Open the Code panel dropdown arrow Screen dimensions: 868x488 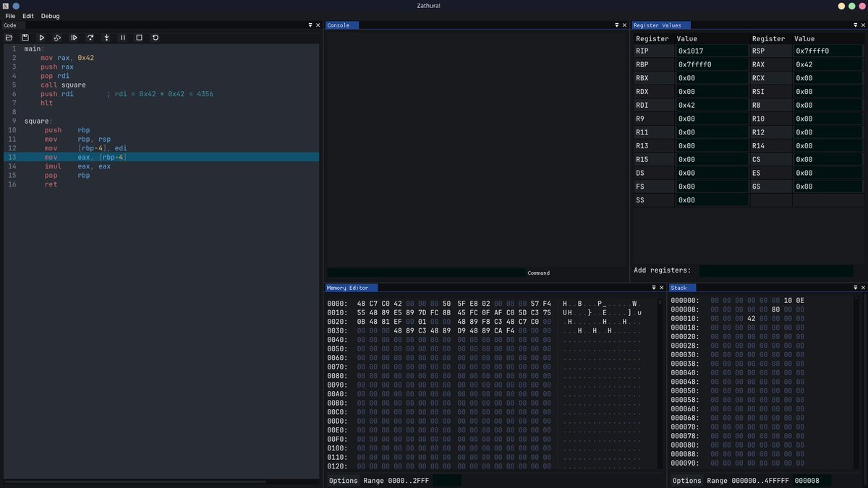pos(310,25)
